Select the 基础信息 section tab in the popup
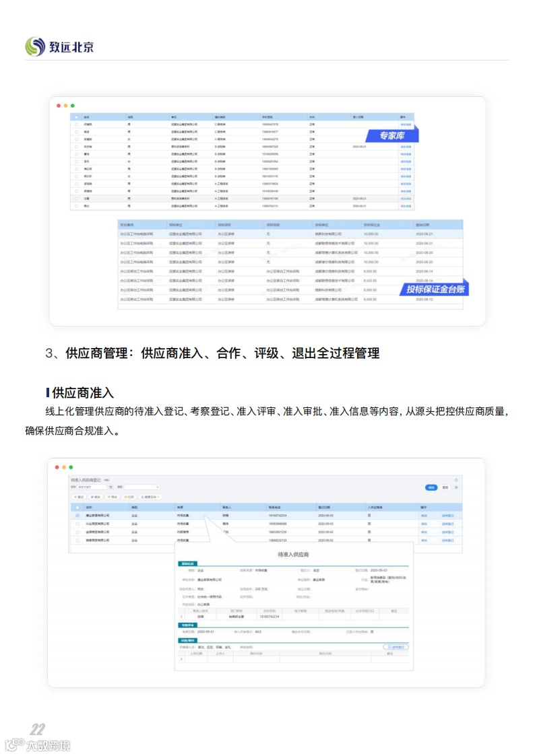Viewport: 535px width, 756px height. (188, 563)
